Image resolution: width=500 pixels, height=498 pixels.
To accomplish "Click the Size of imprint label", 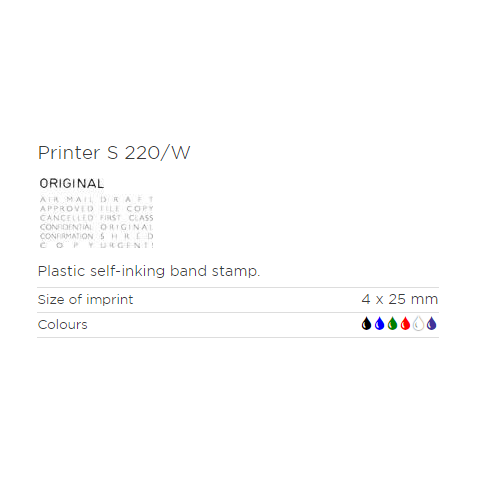I will pos(85,300).
